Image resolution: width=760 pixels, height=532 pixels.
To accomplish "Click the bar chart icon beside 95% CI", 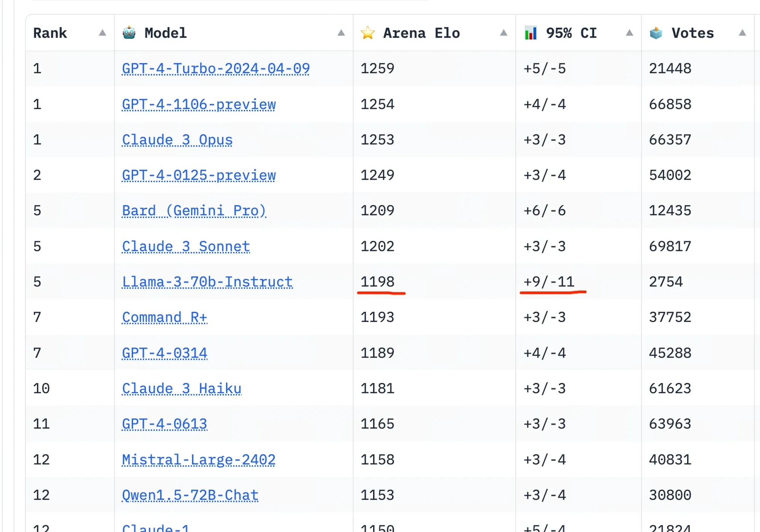I will tap(530, 33).
